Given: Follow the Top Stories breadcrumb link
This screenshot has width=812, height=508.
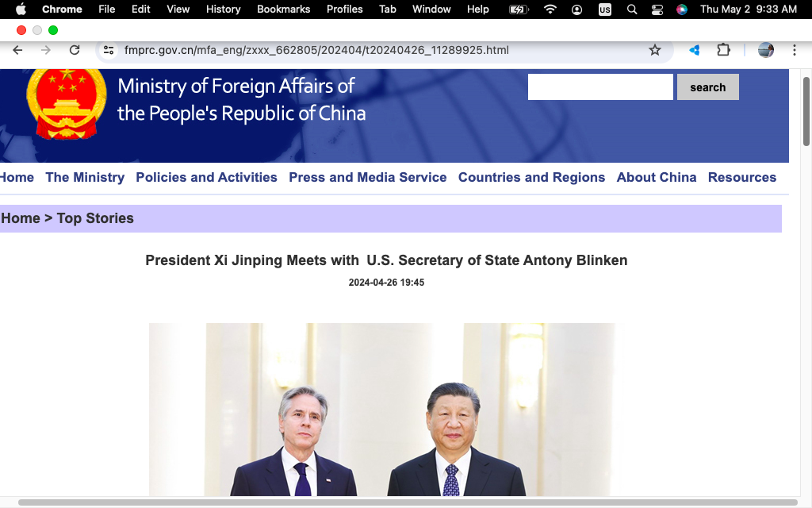Looking at the screenshot, I should (x=95, y=218).
